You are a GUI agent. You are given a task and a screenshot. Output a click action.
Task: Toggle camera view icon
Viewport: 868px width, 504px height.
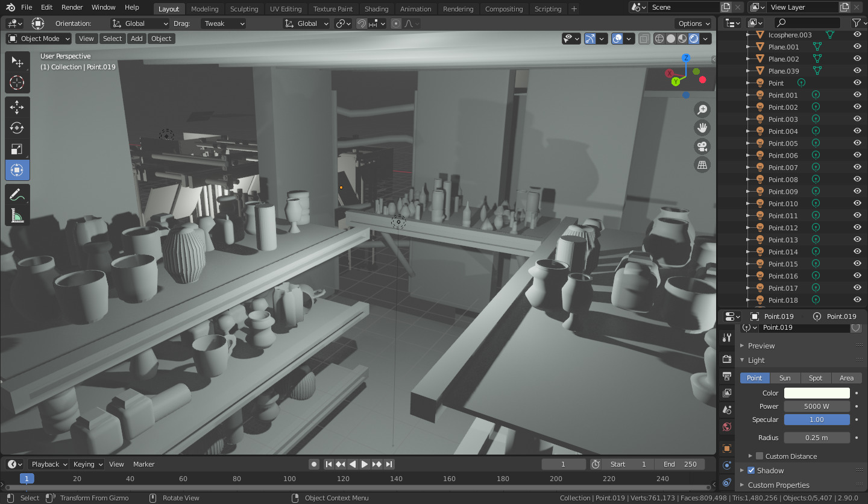pyautogui.click(x=702, y=146)
